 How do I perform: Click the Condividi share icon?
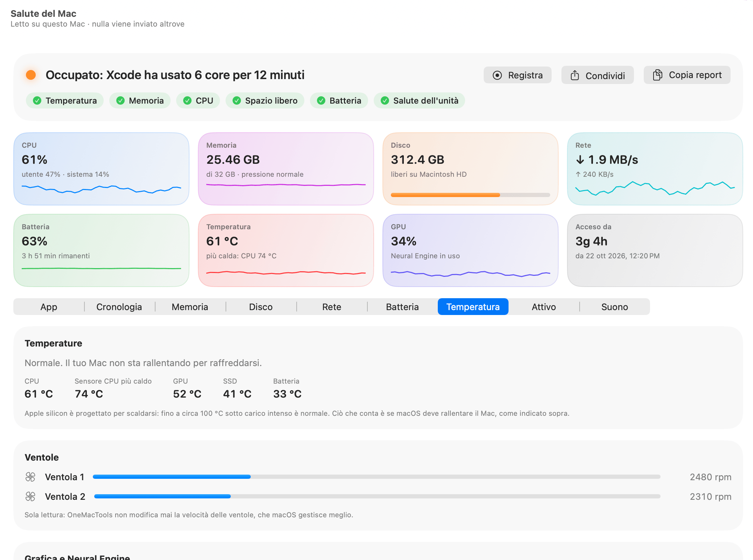click(575, 75)
